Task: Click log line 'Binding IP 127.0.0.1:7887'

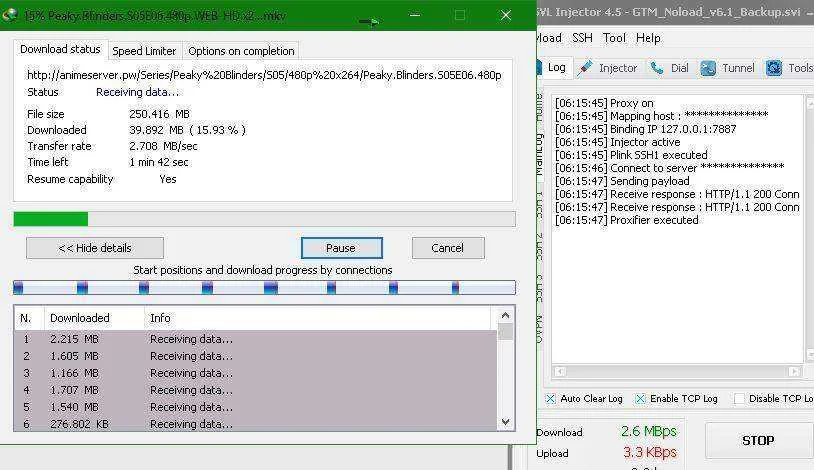Action: click(x=646, y=129)
